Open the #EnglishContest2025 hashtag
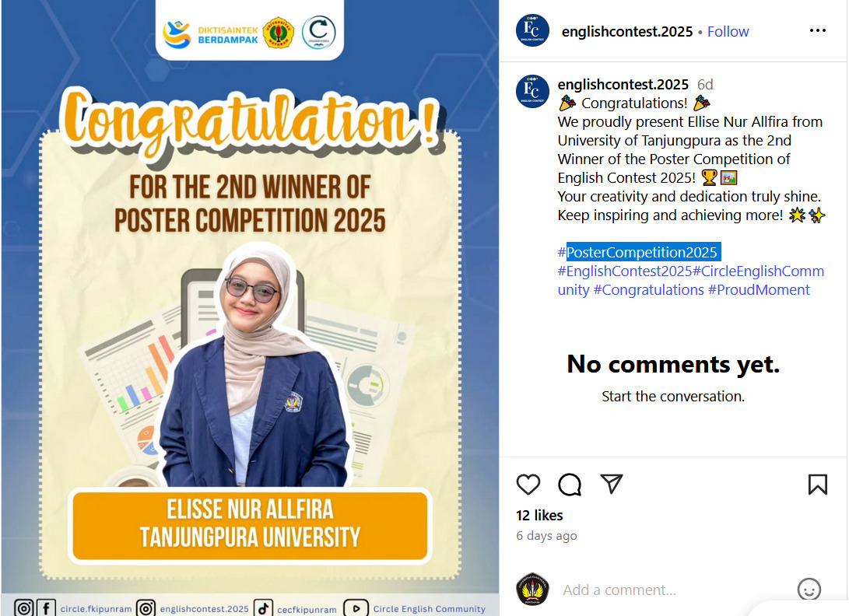 [x=625, y=271]
